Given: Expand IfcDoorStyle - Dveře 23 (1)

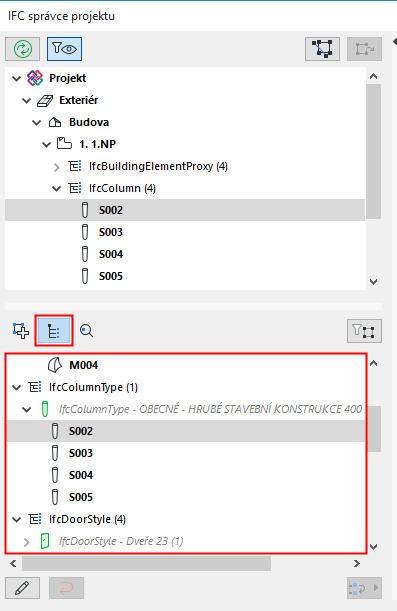Looking at the screenshot, I should tap(26, 542).
